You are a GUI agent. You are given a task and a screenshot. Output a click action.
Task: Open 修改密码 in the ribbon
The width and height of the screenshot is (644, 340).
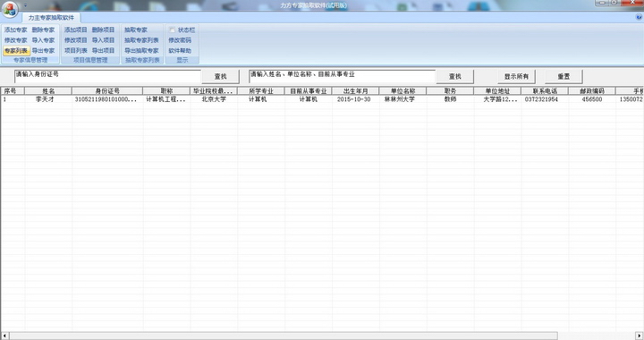180,40
